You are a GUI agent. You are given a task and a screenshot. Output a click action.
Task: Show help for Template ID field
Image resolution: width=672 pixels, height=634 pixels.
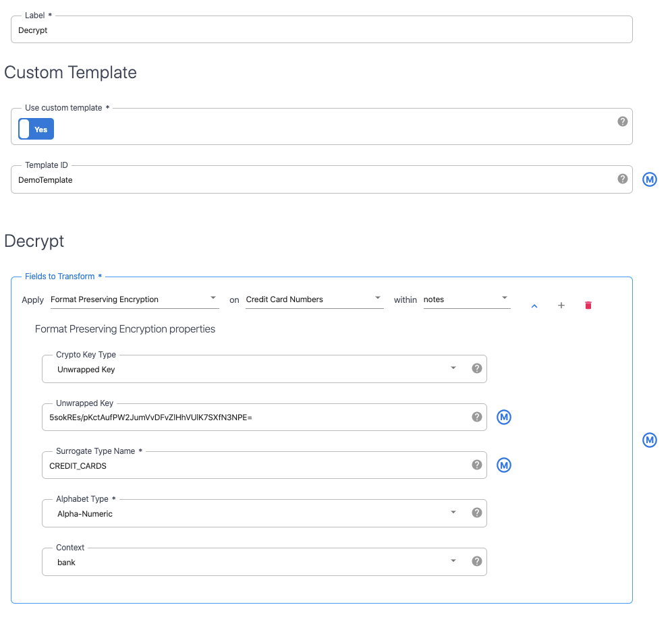click(x=622, y=179)
